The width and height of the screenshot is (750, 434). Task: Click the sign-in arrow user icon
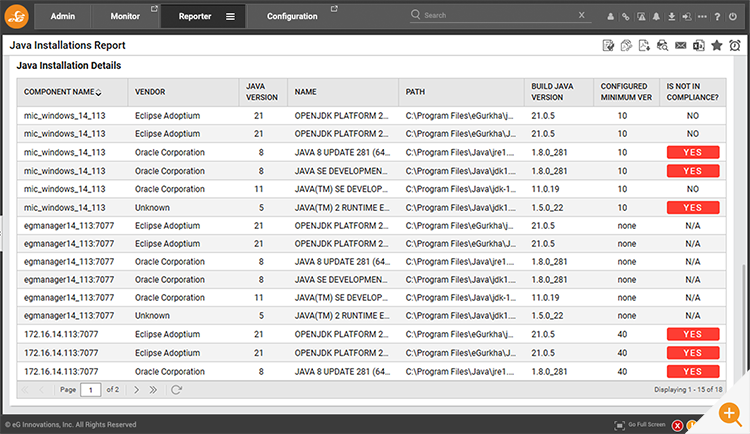pos(687,17)
